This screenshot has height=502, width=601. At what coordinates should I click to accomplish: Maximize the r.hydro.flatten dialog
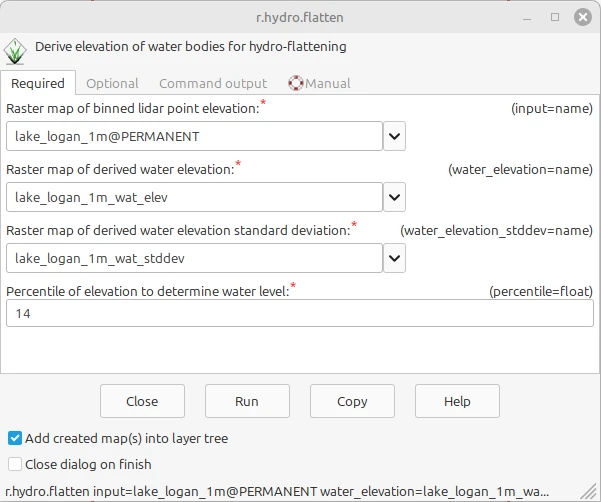coord(555,17)
